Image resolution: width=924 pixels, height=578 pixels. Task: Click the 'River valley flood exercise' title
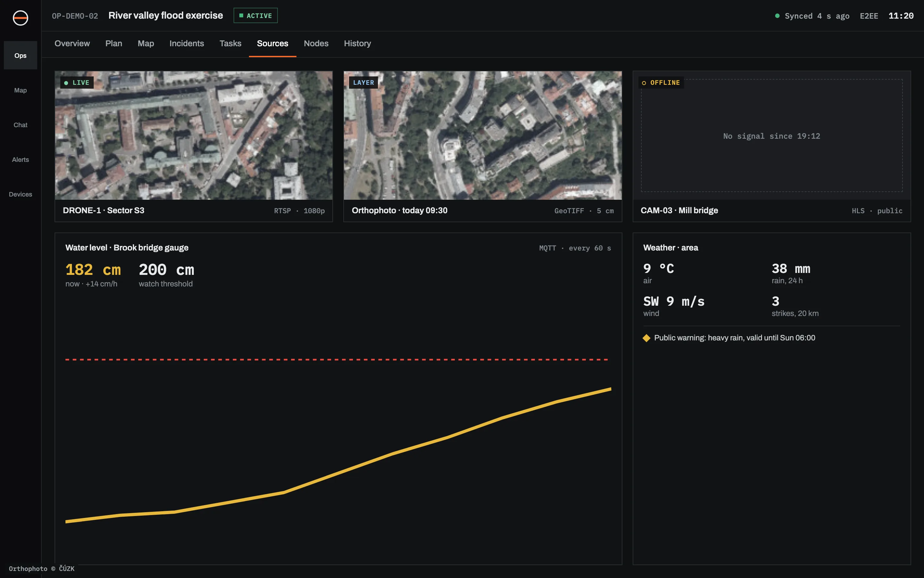[x=166, y=16]
